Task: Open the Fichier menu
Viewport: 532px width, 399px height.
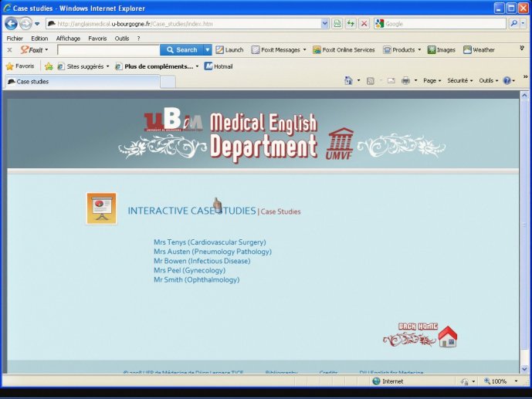Action: tap(15, 39)
